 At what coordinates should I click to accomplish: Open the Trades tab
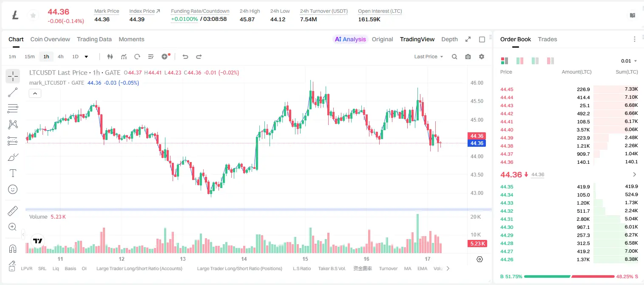point(548,39)
